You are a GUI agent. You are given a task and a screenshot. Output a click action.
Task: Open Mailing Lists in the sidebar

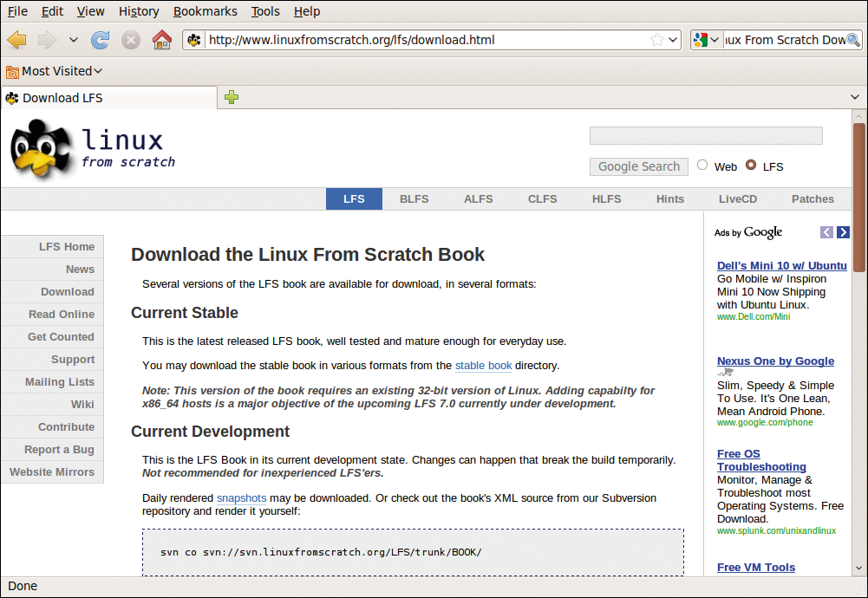pyautogui.click(x=53, y=381)
